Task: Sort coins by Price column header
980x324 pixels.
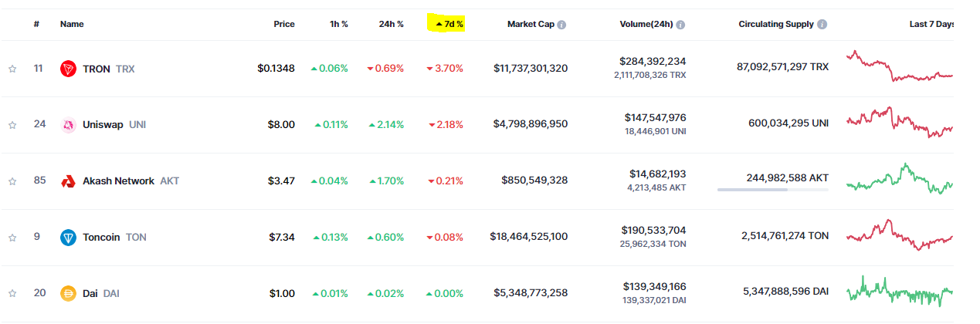Action: [283, 25]
